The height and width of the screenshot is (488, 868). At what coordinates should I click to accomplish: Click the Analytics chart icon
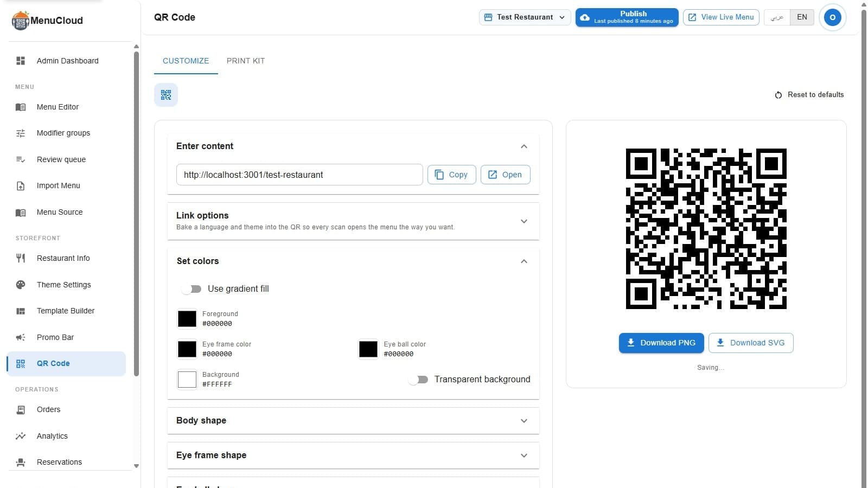[21, 436]
